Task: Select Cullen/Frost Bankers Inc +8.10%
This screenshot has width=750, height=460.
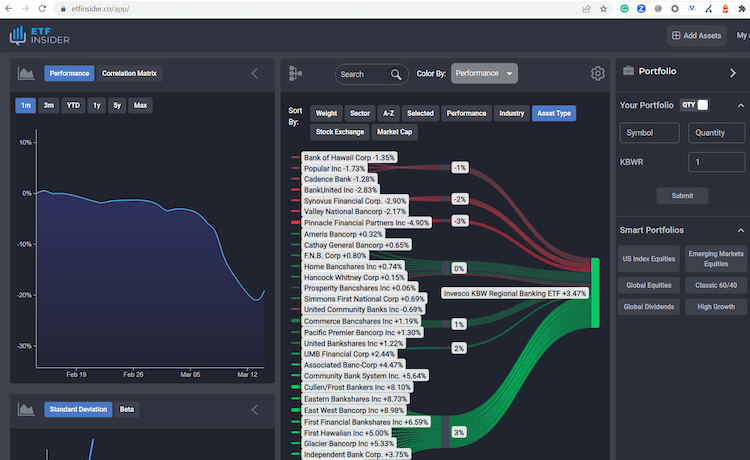Action: coord(357,387)
